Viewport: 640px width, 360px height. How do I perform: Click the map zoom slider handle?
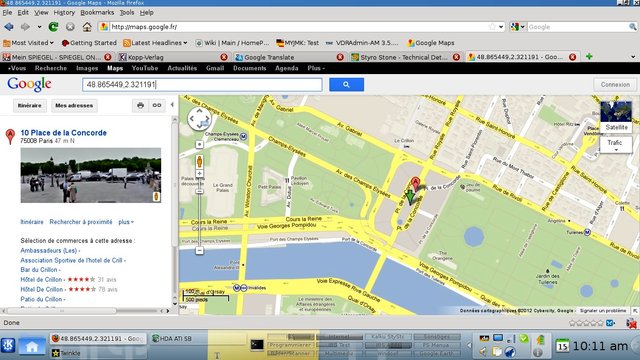click(199, 191)
